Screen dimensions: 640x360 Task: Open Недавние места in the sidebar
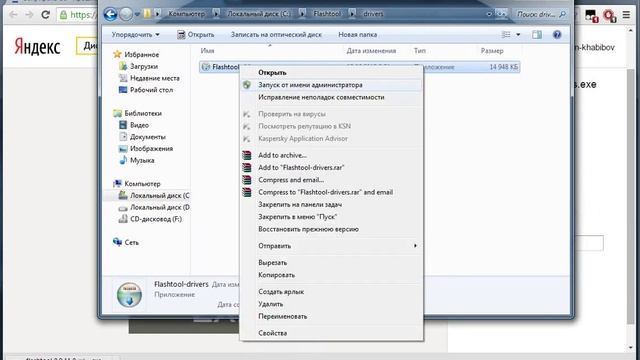[154, 78]
